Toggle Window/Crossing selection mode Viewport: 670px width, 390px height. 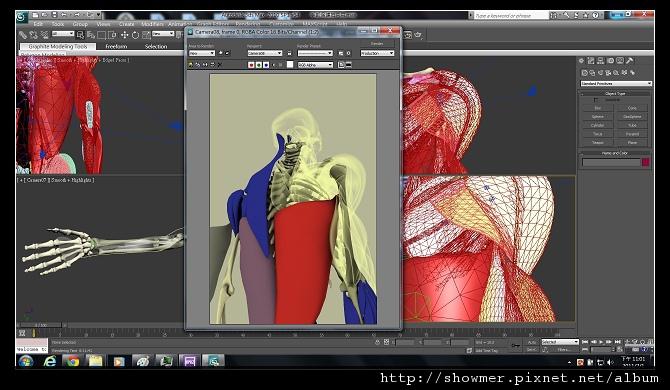point(112,35)
